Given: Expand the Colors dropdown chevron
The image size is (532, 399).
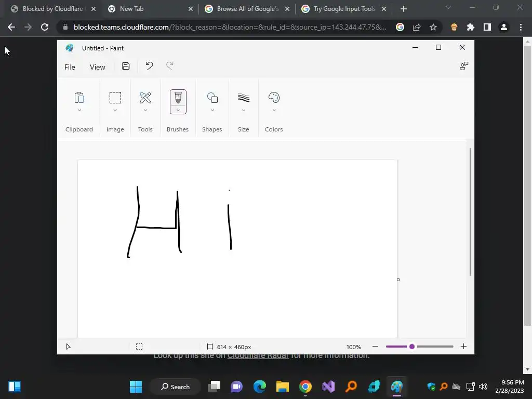Looking at the screenshot, I should click(x=274, y=110).
